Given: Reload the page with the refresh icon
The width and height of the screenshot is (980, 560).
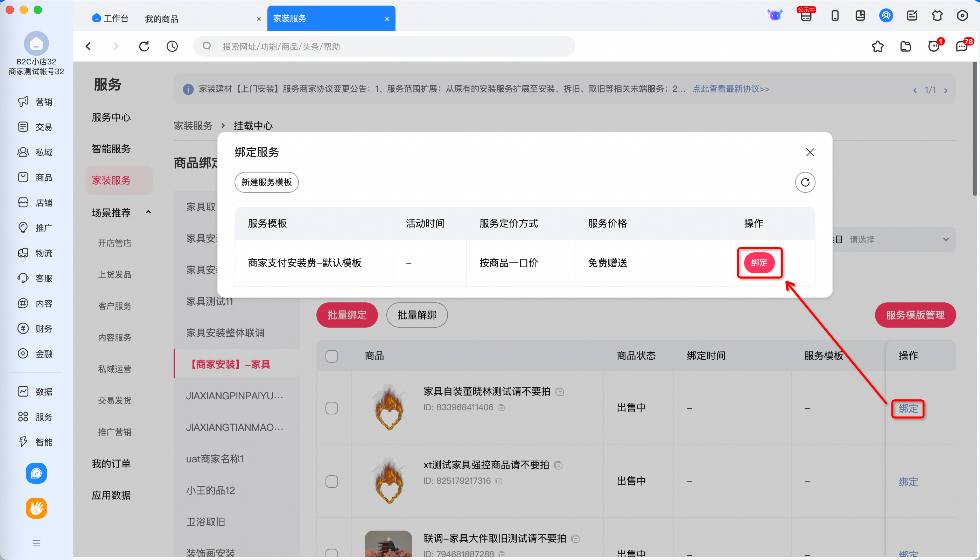Looking at the screenshot, I should [x=144, y=47].
